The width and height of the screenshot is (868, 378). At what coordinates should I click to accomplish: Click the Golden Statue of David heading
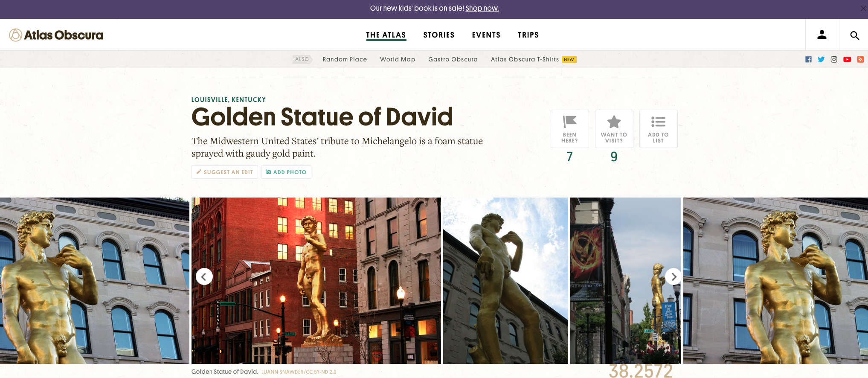[322, 117]
